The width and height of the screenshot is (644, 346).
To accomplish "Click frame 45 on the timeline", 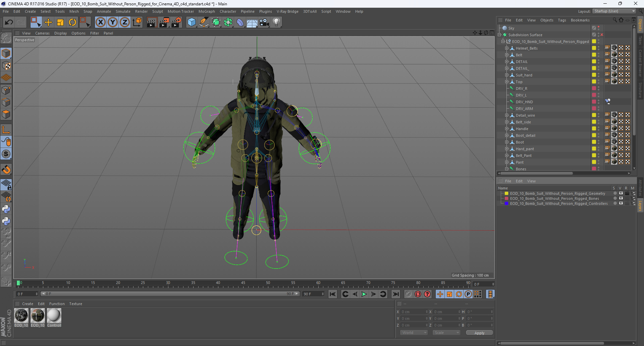I will (243, 283).
